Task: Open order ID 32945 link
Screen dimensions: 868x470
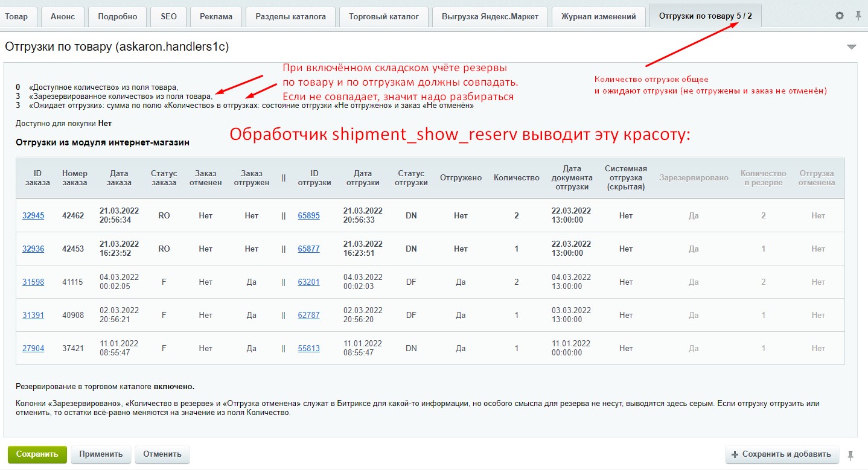Action: pyautogui.click(x=33, y=215)
